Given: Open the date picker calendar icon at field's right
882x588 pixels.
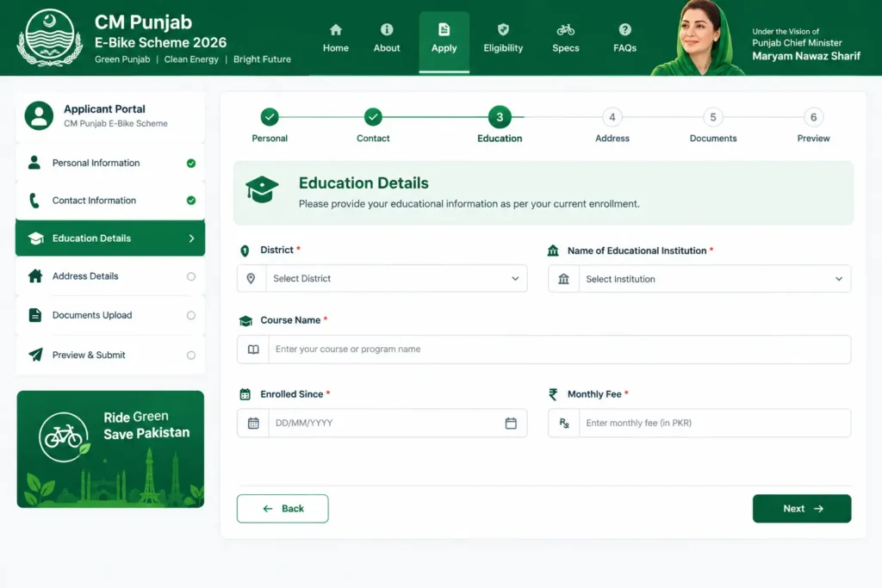Looking at the screenshot, I should [x=511, y=424].
